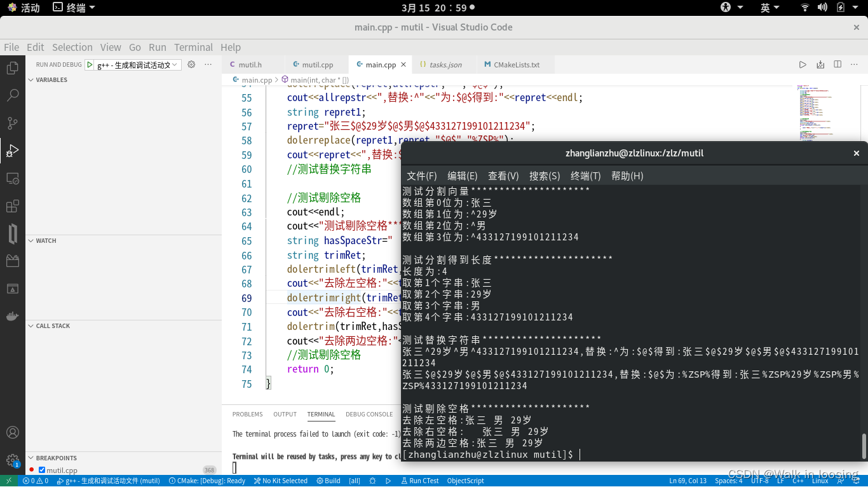Click the feedback icon in status bar
Viewport: 868px width, 487px height.
click(842, 481)
